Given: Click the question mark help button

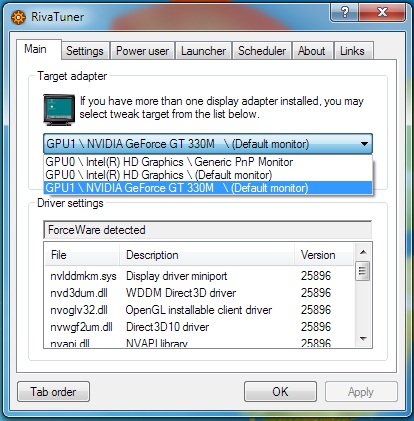Looking at the screenshot, I should 345,13.
